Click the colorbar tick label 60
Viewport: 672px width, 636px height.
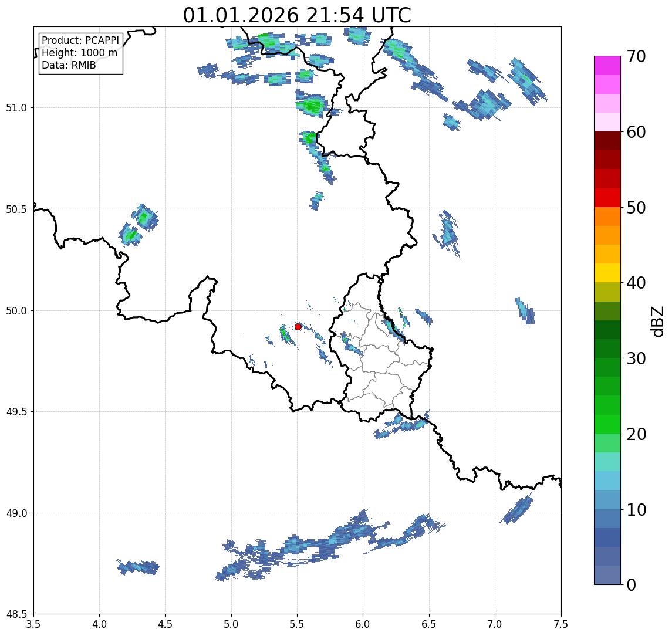[x=636, y=132]
